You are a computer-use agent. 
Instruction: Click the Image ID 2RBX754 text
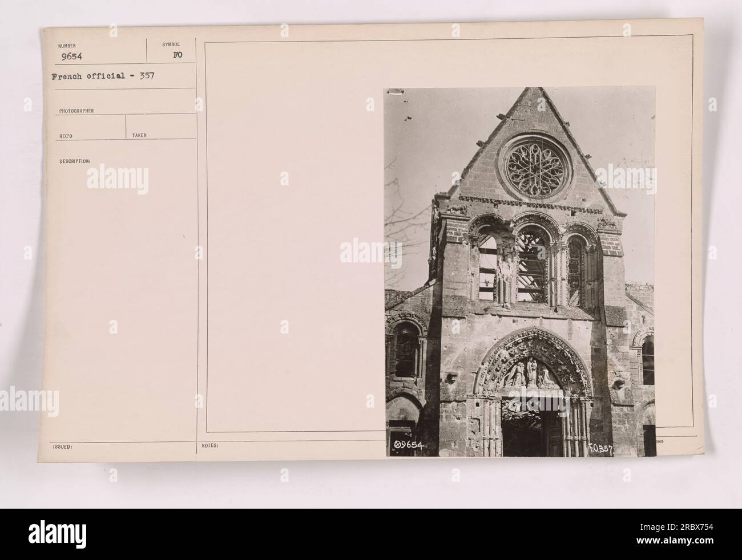(675, 527)
